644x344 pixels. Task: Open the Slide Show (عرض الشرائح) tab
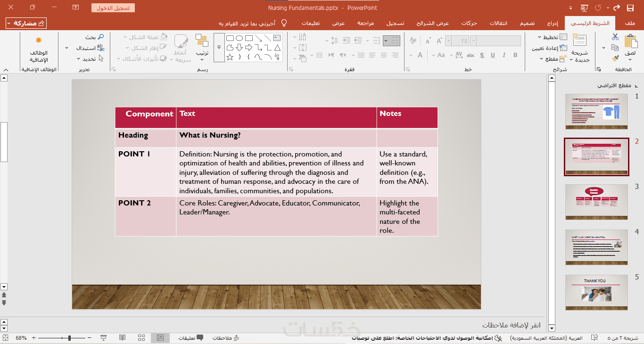pyautogui.click(x=433, y=23)
